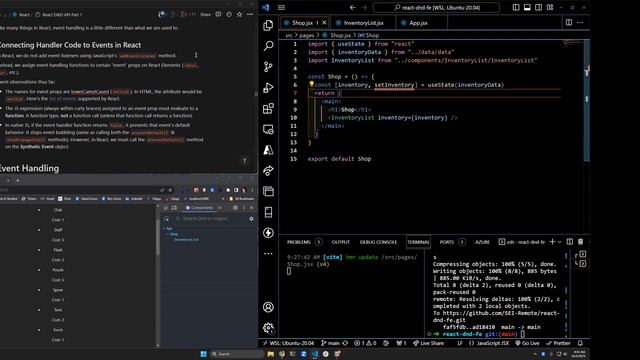Viewport: 640px width, 360px height.
Task: Split the editor to the right
Action: (x=569, y=22)
